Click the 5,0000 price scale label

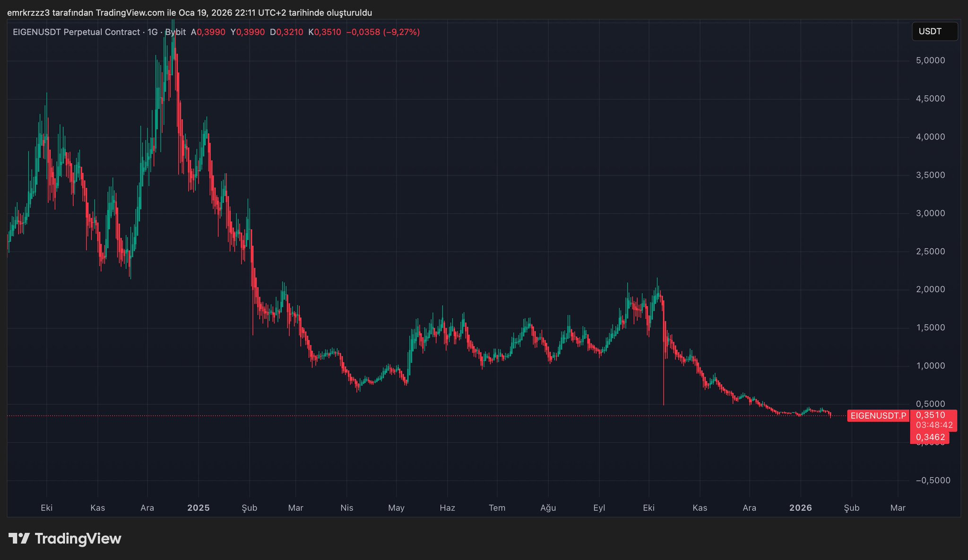pos(930,60)
